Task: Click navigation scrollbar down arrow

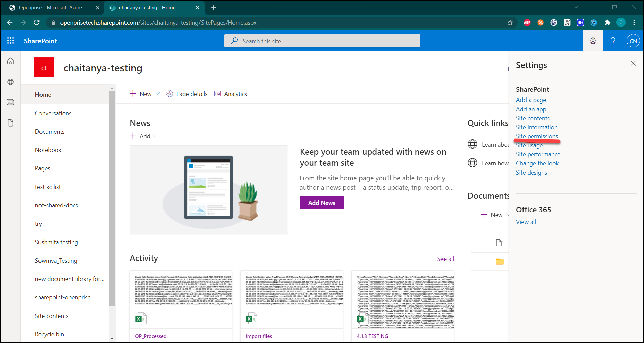Action: [112, 339]
